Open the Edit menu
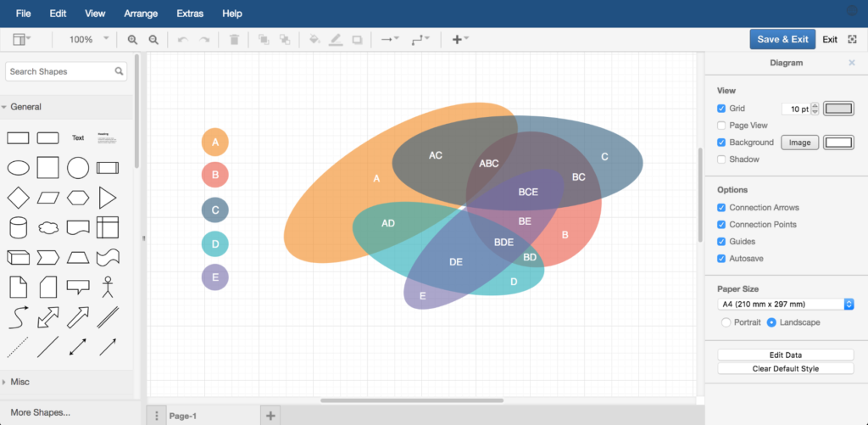Image resolution: width=868 pixels, height=425 pixels. [x=58, y=14]
